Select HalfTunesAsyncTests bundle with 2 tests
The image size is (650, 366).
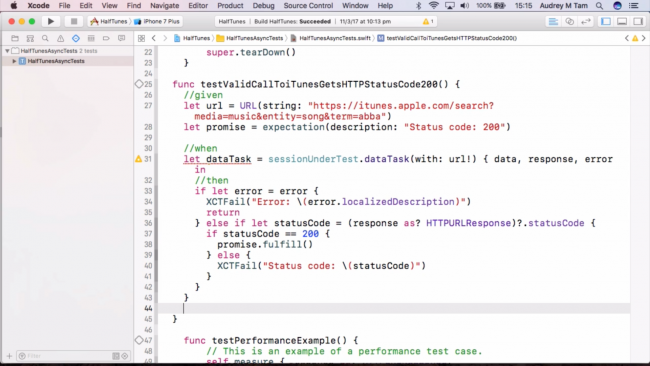click(x=68, y=51)
